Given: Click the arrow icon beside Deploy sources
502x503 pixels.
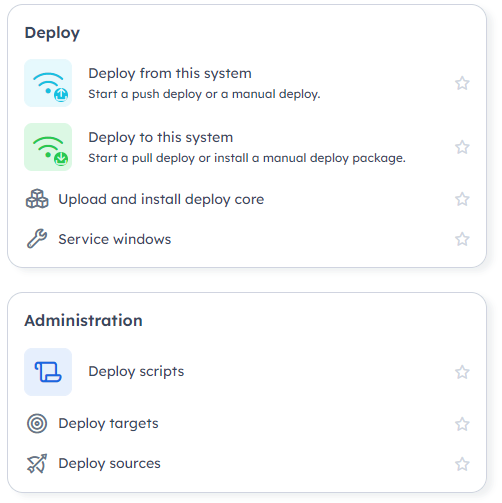Looking at the screenshot, I should (37, 464).
